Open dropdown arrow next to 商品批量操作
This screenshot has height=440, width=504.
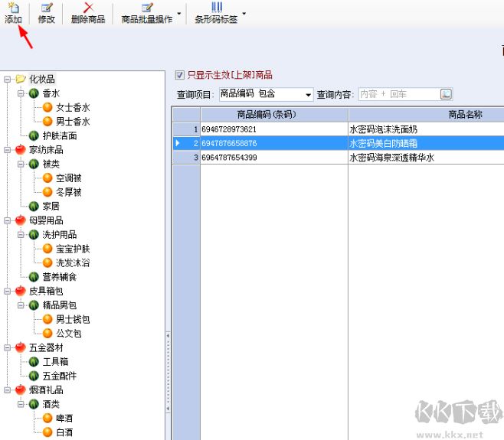tap(179, 13)
